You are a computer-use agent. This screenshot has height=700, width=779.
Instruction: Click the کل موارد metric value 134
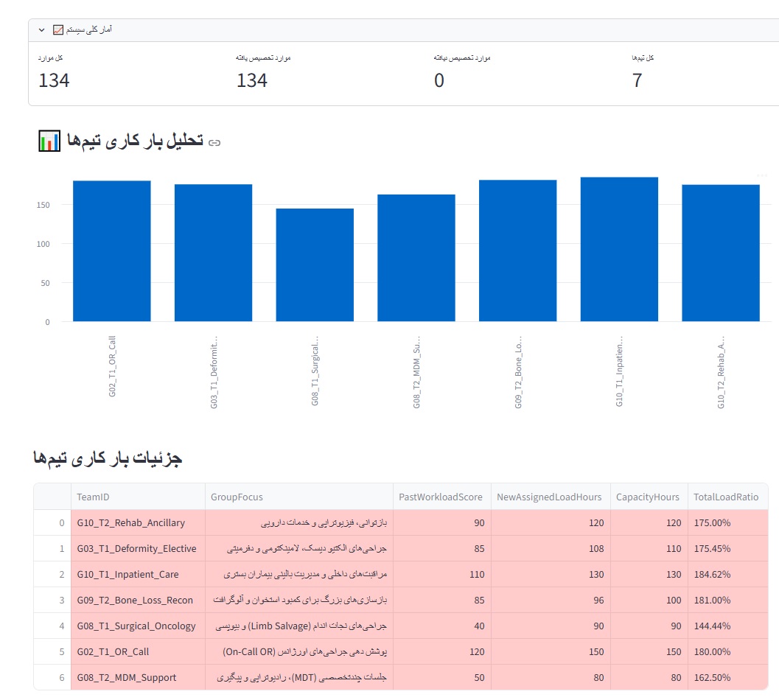(x=54, y=80)
